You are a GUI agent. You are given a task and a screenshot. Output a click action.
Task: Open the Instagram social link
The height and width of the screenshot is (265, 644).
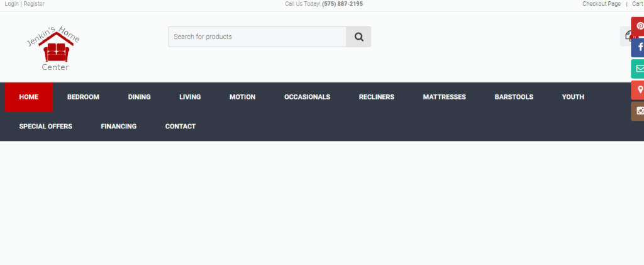pos(639,111)
